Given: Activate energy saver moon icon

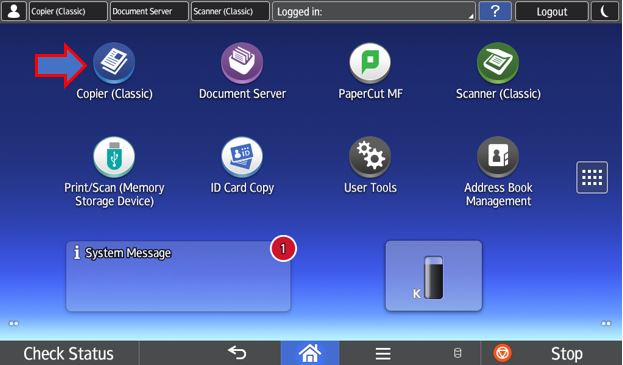Looking at the screenshot, I should [605, 11].
